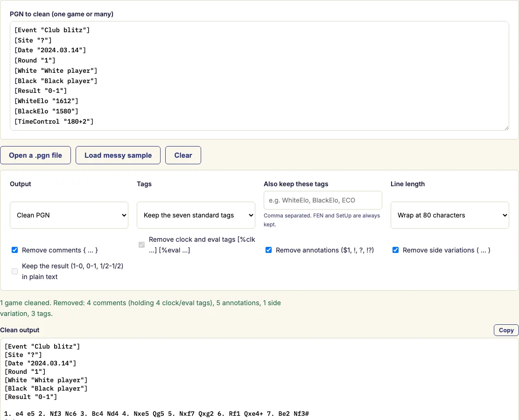The image size is (519, 420).
Task: Click the textarea resize handle corner
Action: tap(506, 128)
